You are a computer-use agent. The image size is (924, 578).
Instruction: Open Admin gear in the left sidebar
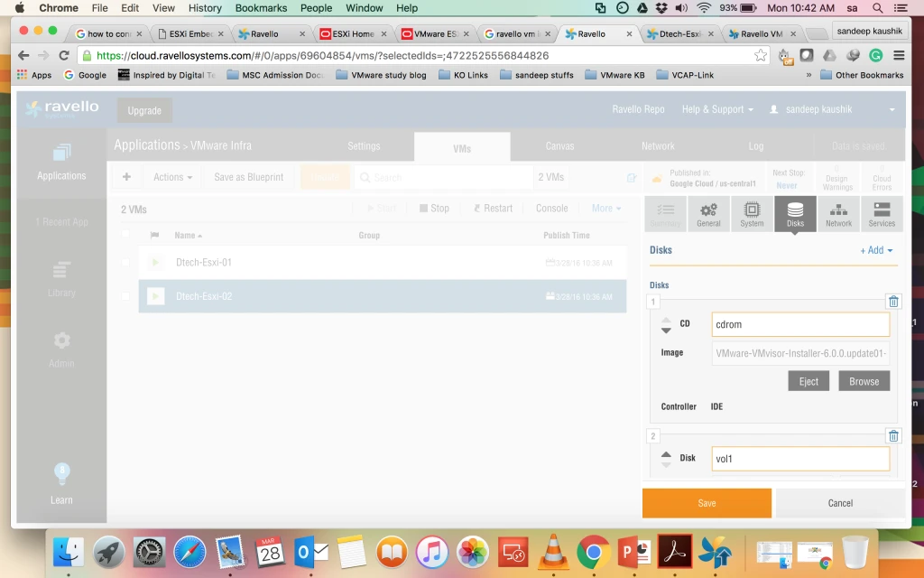(61, 350)
